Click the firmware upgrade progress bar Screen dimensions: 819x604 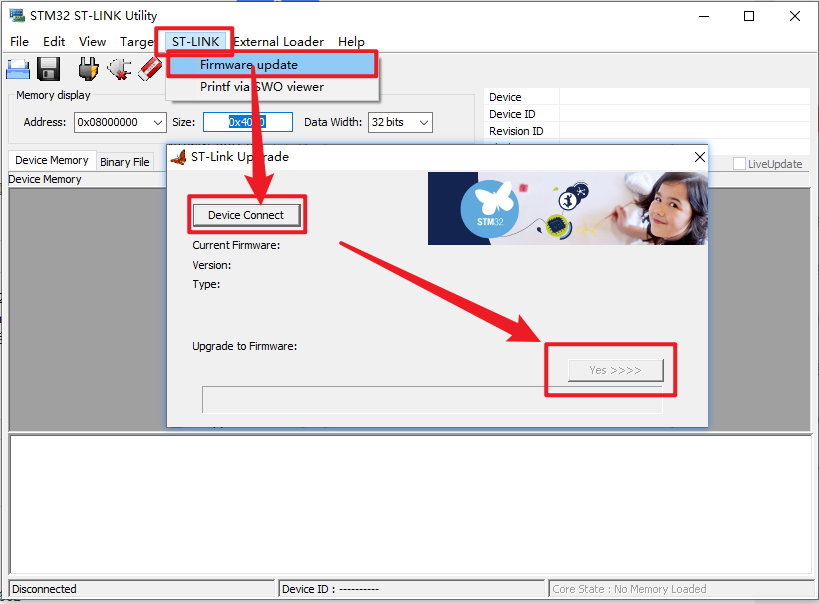(x=432, y=400)
